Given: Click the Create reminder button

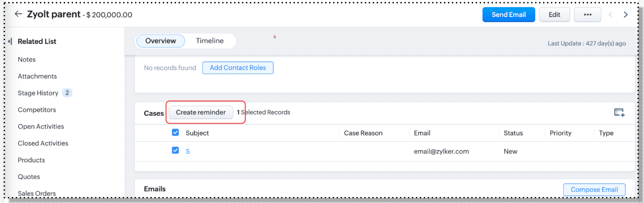Looking at the screenshot, I should (201, 112).
